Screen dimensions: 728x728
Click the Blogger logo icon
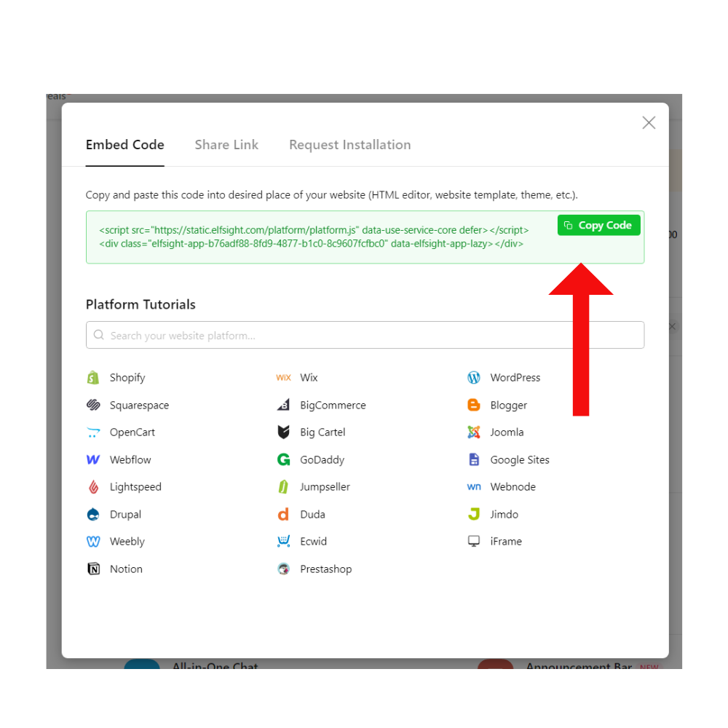click(x=474, y=405)
